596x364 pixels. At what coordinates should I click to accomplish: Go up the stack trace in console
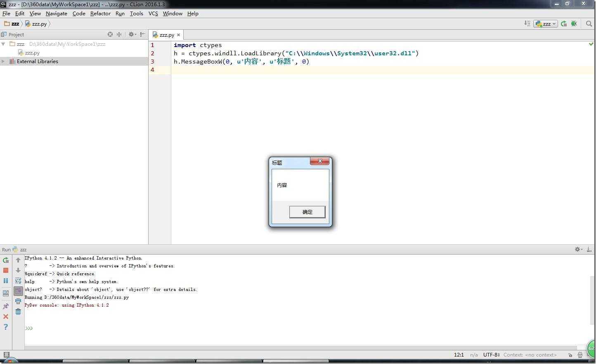pyautogui.click(x=18, y=260)
